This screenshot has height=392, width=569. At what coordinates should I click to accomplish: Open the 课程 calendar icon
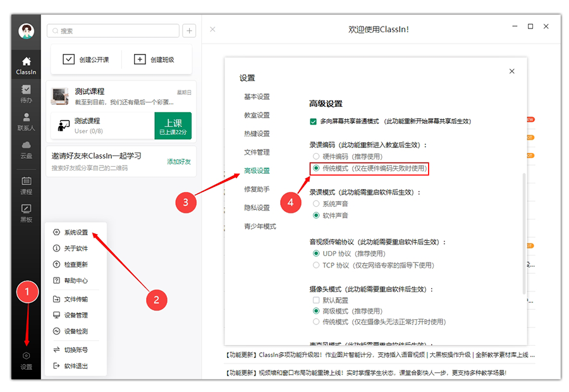coord(26,181)
